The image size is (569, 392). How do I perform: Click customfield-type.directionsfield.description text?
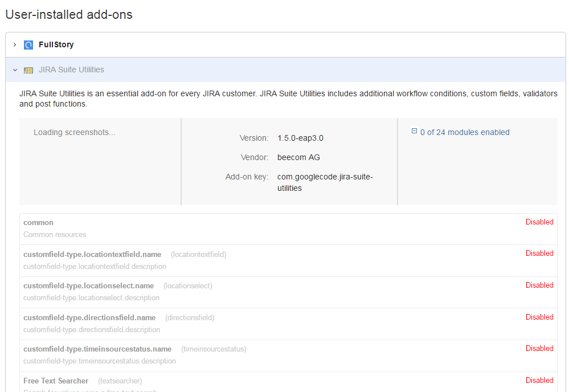pos(92,329)
